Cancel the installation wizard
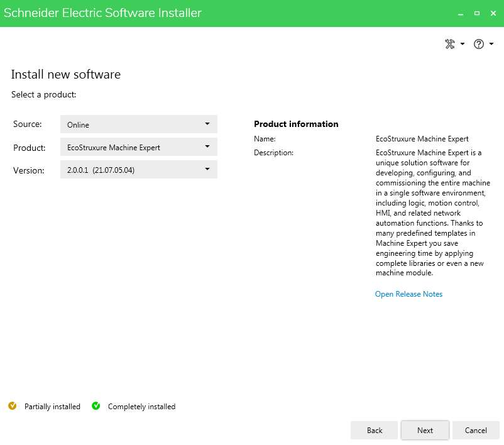504x445 pixels. coord(476,431)
